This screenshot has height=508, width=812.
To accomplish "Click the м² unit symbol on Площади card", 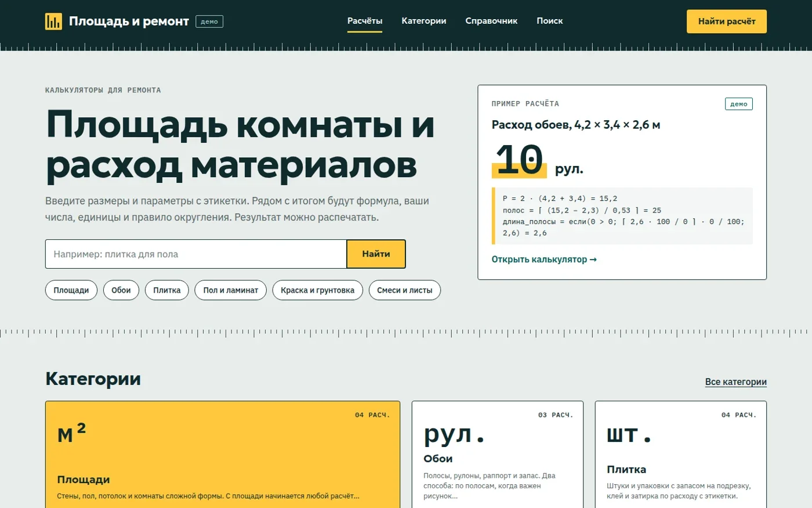I will (71, 433).
